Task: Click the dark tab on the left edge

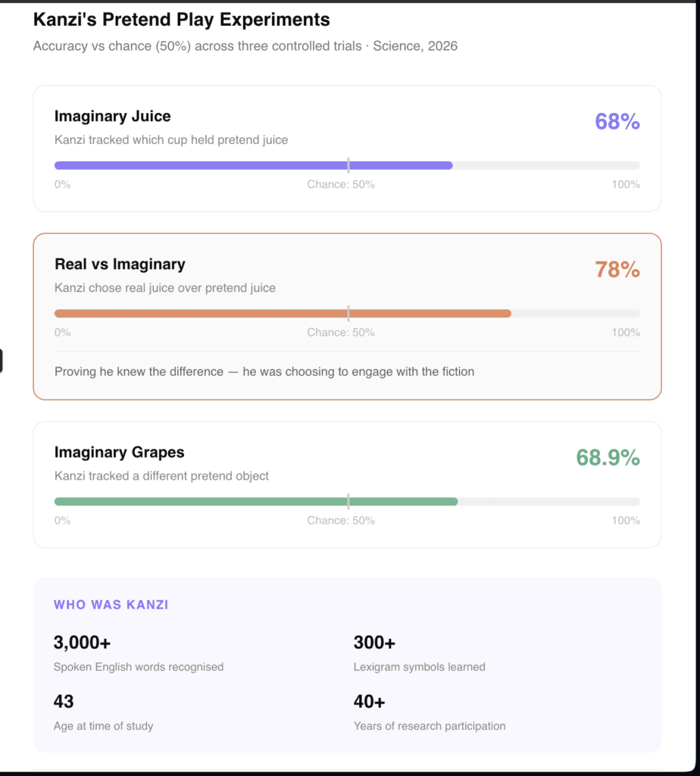Action: (2, 361)
